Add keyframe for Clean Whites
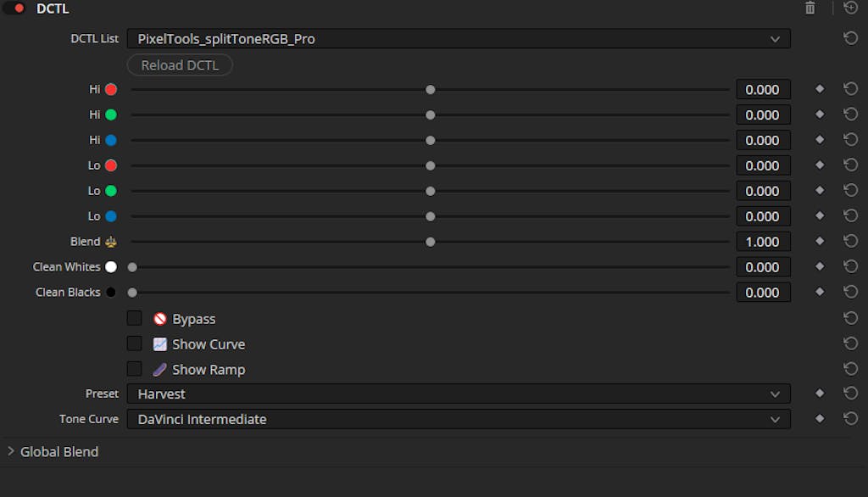The width and height of the screenshot is (868, 497). pyautogui.click(x=819, y=267)
